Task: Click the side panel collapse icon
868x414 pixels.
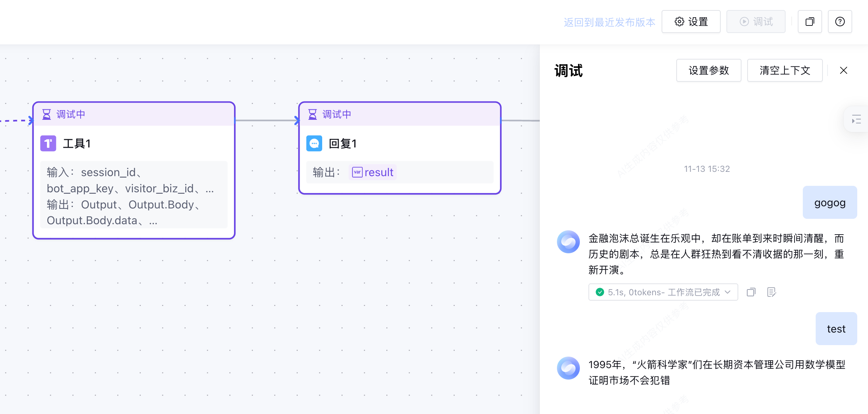Action: tap(856, 119)
